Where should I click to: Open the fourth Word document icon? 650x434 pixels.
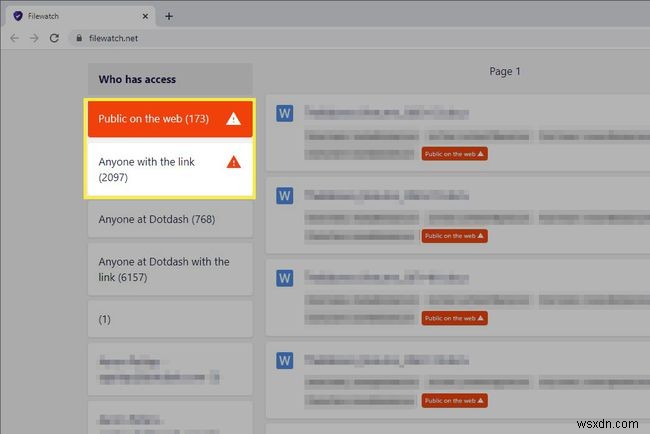click(285, 361)
